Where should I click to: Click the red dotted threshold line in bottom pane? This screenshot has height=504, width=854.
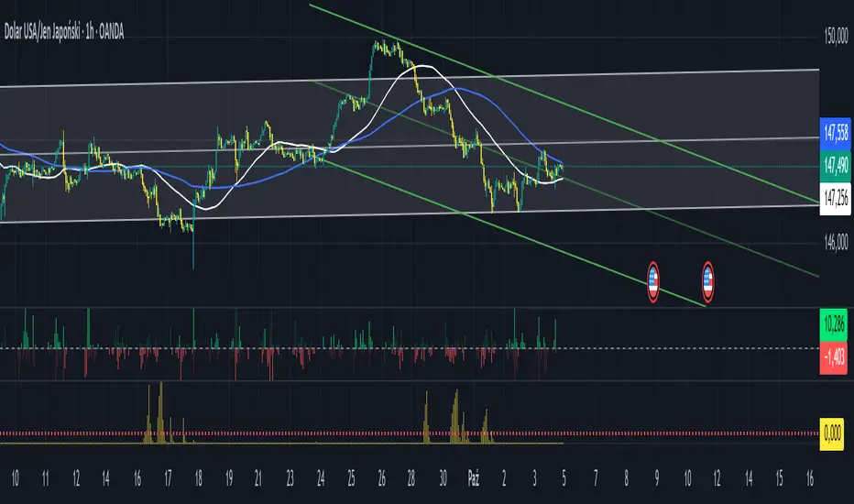(410, 433)
